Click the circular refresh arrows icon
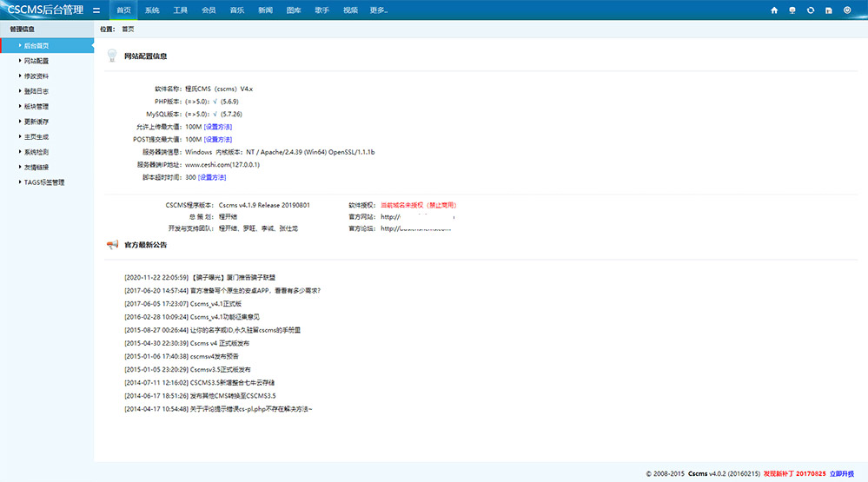This screenshot has height=482, width=868. (x=811, y=10)
